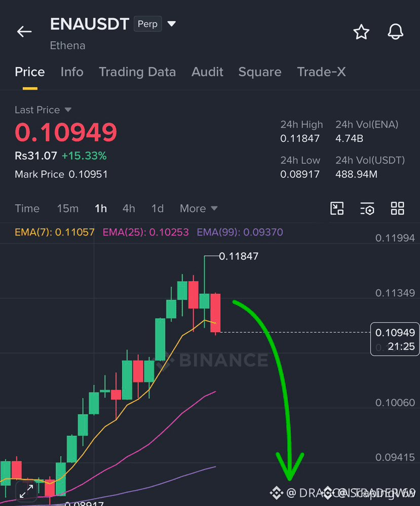Tap the 24h High value 0.11847

point(299,138)
